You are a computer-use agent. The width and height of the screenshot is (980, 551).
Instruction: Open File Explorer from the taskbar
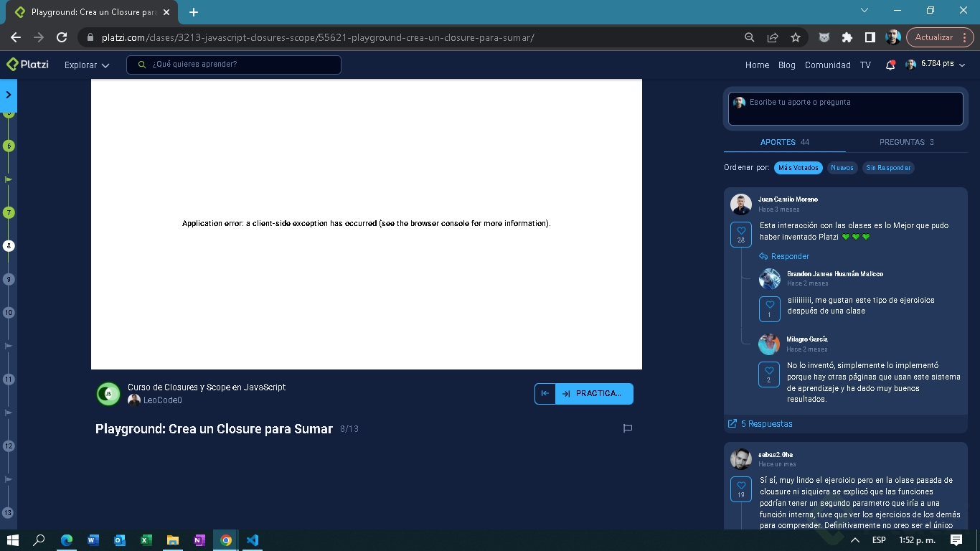tap(173, 540)
